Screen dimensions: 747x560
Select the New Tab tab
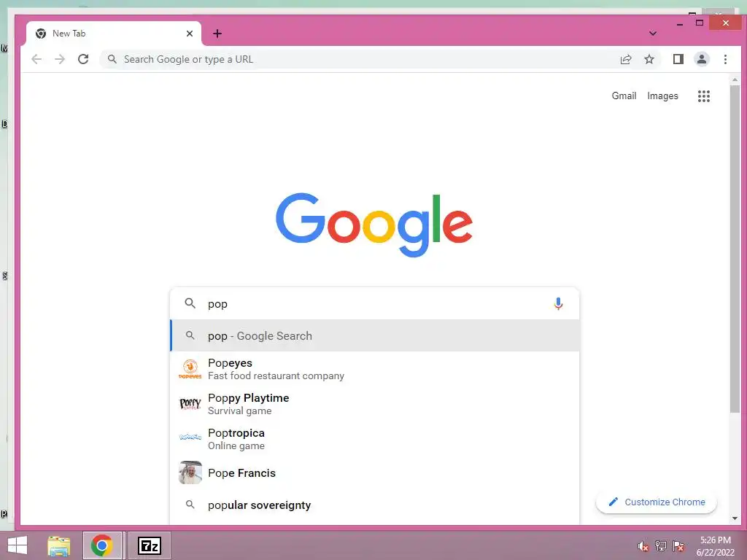pos(113,34)
